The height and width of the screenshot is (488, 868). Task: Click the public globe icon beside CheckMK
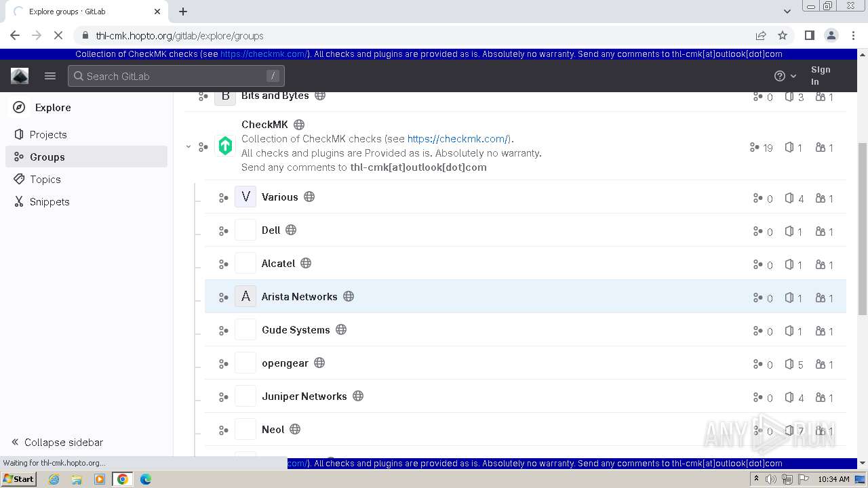pyautogui.click(x=299, y=125)
